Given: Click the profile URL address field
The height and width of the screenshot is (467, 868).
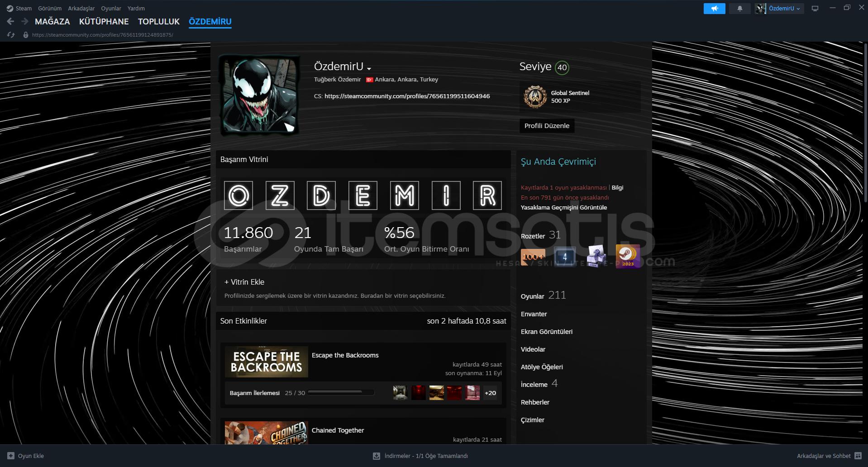Looking at the screenshot, I should click(102, 35).
